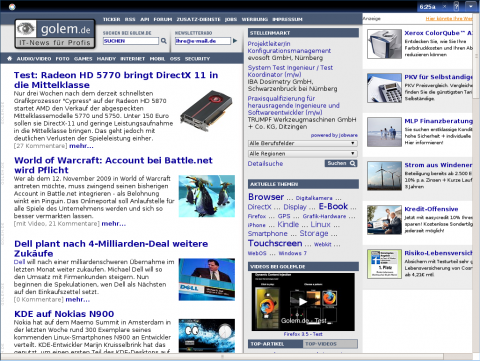Viewport: 480px width, 361px height.
Task: Open the Radeon HD 5770 test headline
Action: (x=116, y=80)
